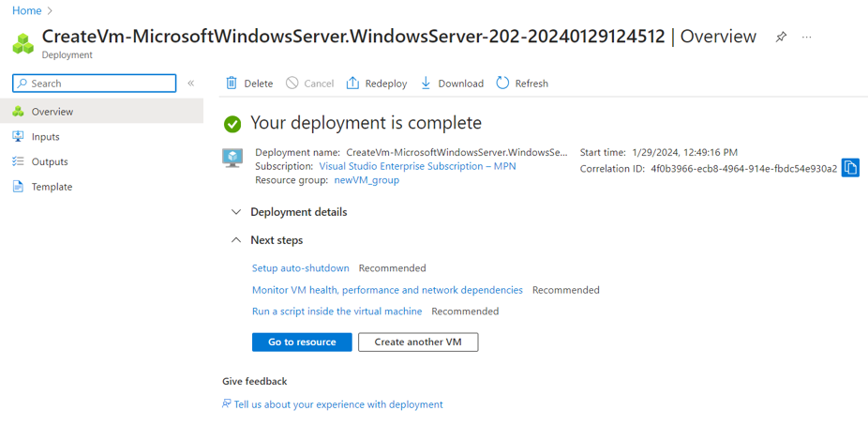Click the Recommended tag beside Setup auto-shutdown
The image size is (868, 441).
pyautogui.click(x=392, y=268)
